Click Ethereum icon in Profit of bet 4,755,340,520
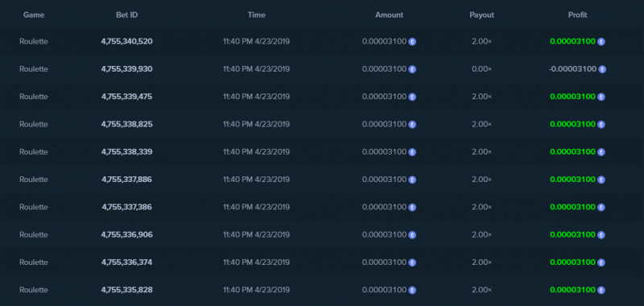 (x=601, y=42)
